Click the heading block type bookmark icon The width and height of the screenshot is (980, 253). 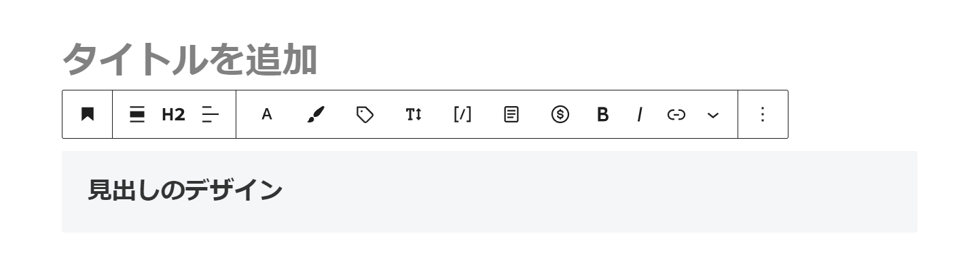tap(87, 114)
